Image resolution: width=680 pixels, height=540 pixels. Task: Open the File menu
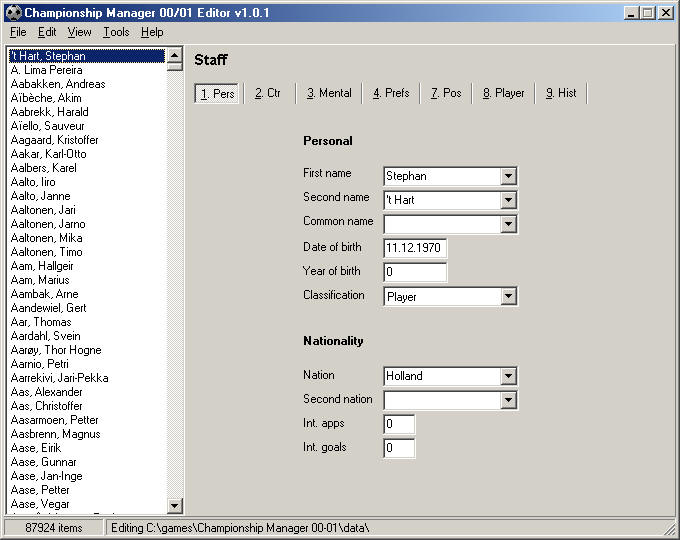(x=18, y=32)
